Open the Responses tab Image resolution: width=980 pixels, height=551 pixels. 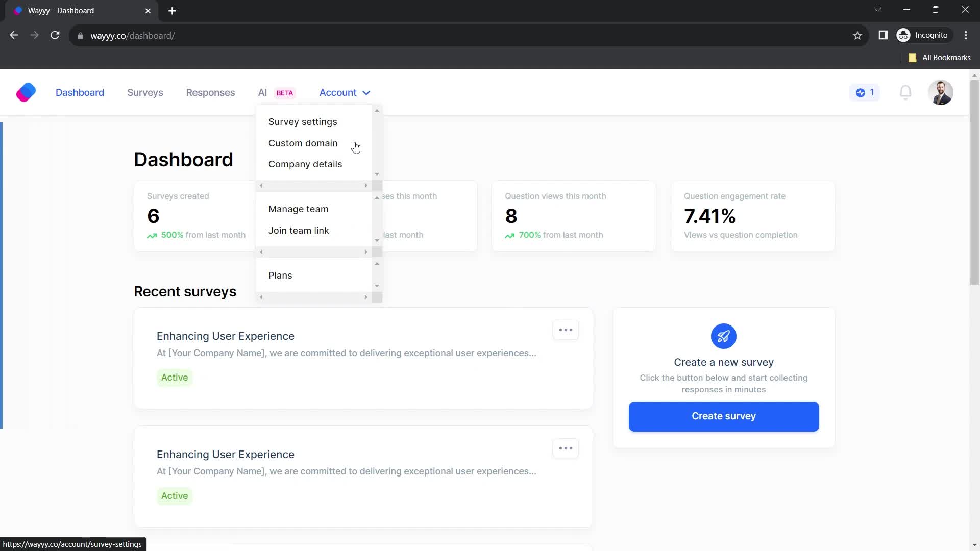point(210,92)
